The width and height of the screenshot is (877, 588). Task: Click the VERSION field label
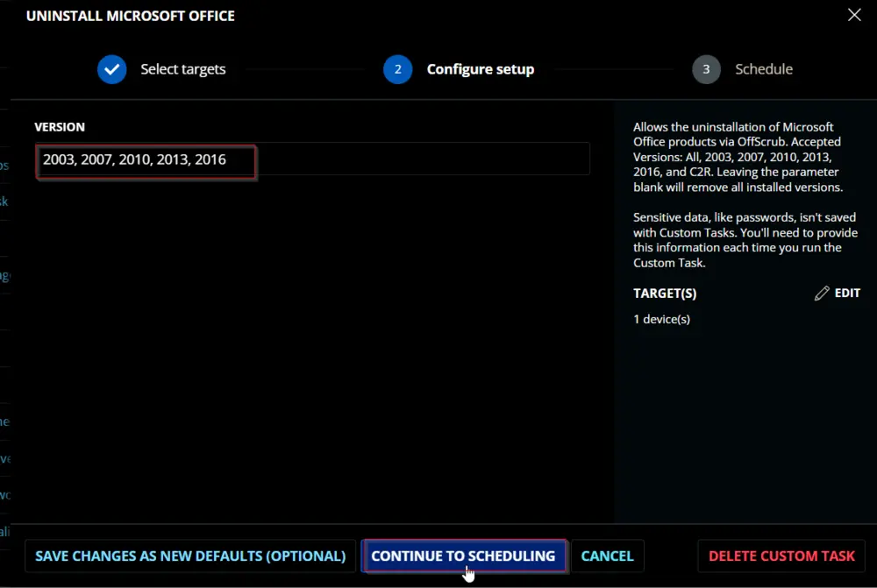coord(60,127)
